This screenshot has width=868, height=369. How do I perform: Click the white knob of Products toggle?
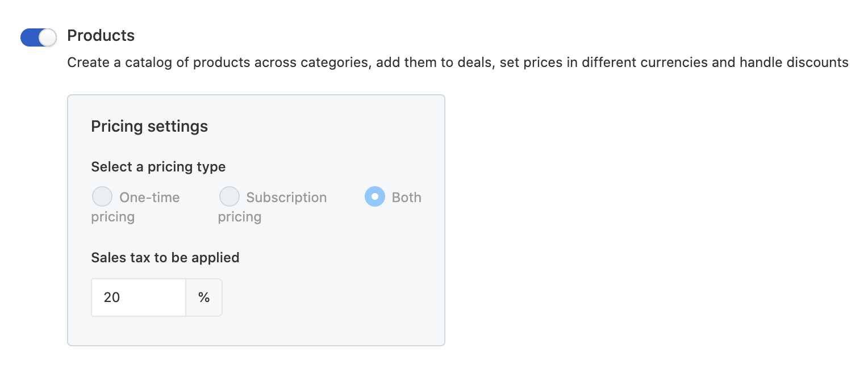click(48, 37)
